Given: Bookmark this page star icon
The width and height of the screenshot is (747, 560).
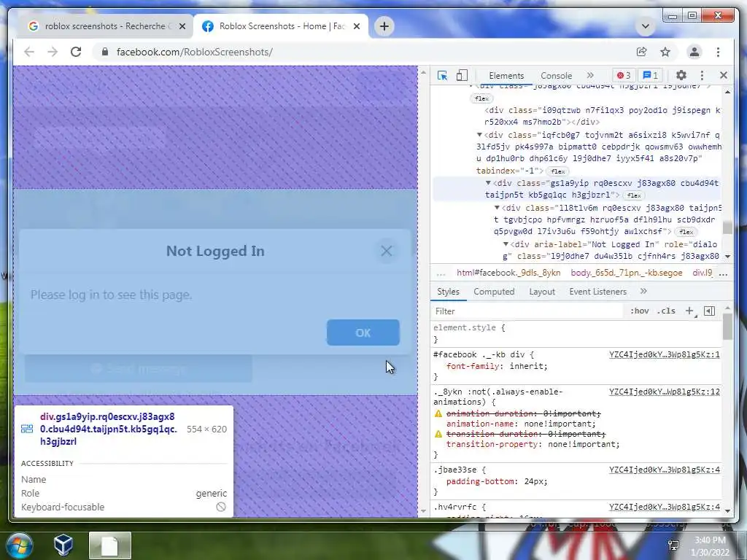Looking at the screenshot, I should (665, 52).
